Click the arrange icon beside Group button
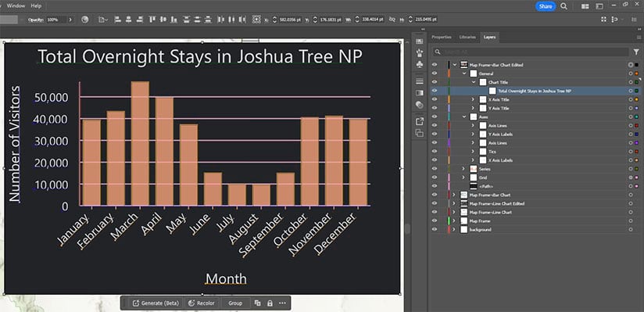Screen dimensions: 644x312 click(x=257, y=303)
